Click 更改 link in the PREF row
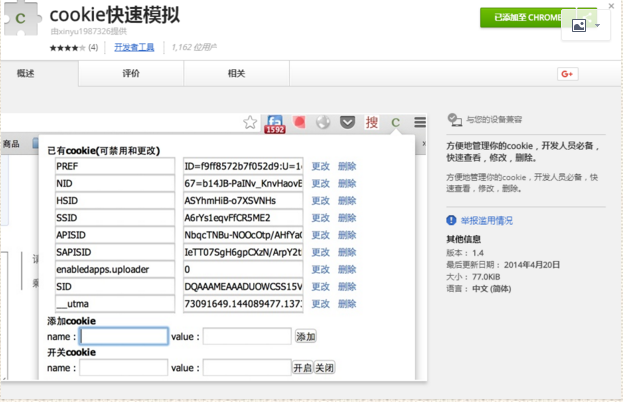623x402 pixels. tap(320, 166)
